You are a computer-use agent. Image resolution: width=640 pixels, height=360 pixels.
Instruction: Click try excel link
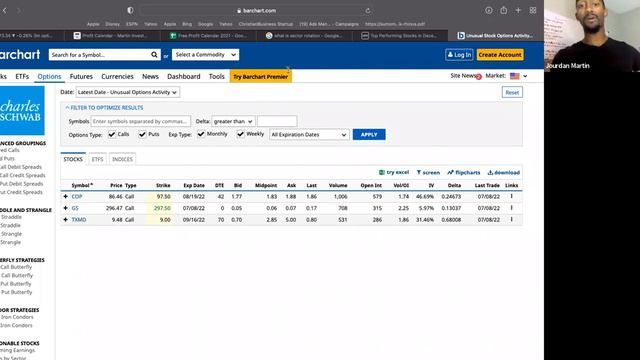(394, 172)
